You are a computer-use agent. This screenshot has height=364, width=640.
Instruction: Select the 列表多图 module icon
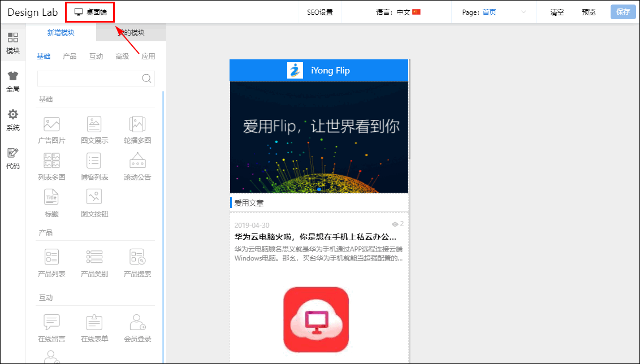(x=52, y=161)
